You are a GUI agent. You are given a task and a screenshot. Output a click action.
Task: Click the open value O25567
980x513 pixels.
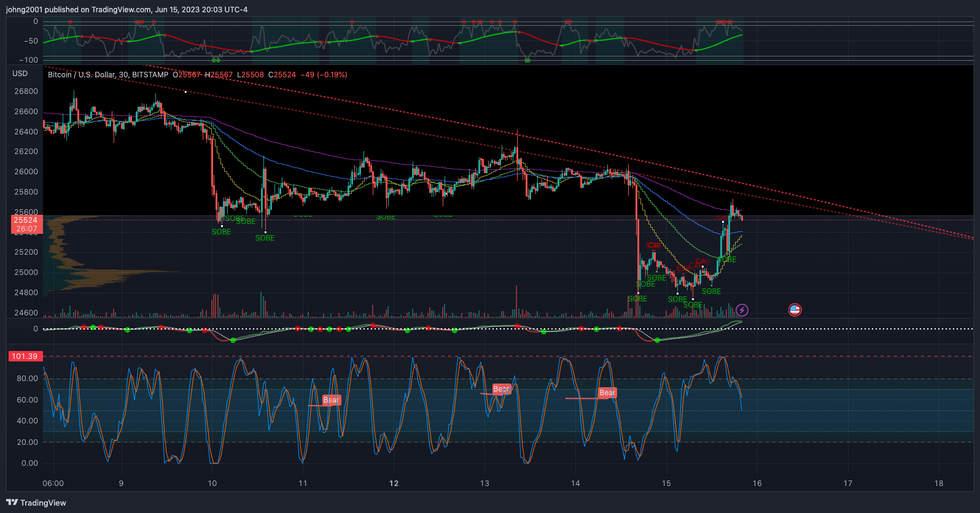(x=187, y=75)
